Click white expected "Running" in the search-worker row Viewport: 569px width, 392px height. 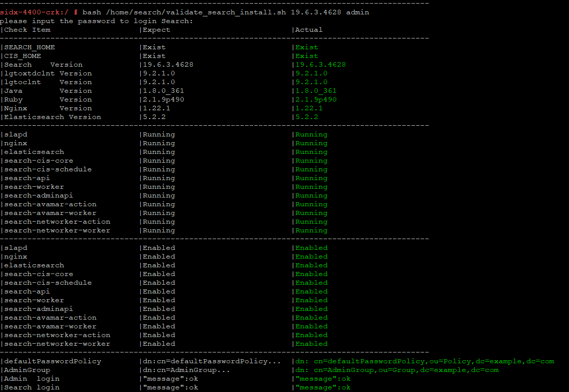[x=159, y=186]
